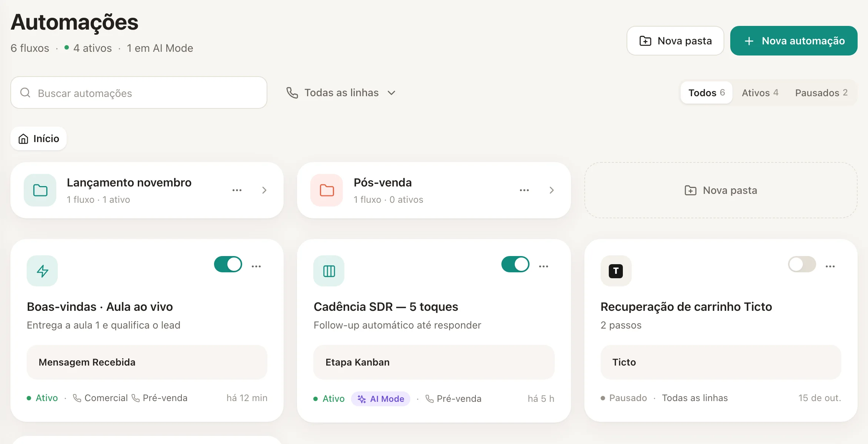This screenshot has width=868, height=444.
Task: Click the phone icon beside Todas as linhas
Action: pyautogui.click(x=292, y=92)
